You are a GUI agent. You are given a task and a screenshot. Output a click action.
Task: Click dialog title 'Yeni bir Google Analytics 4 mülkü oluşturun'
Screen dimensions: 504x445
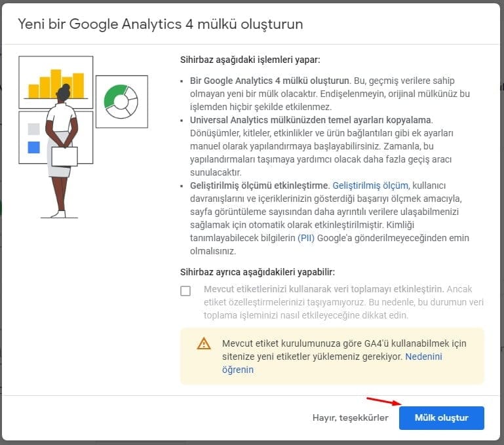[161, 24]
